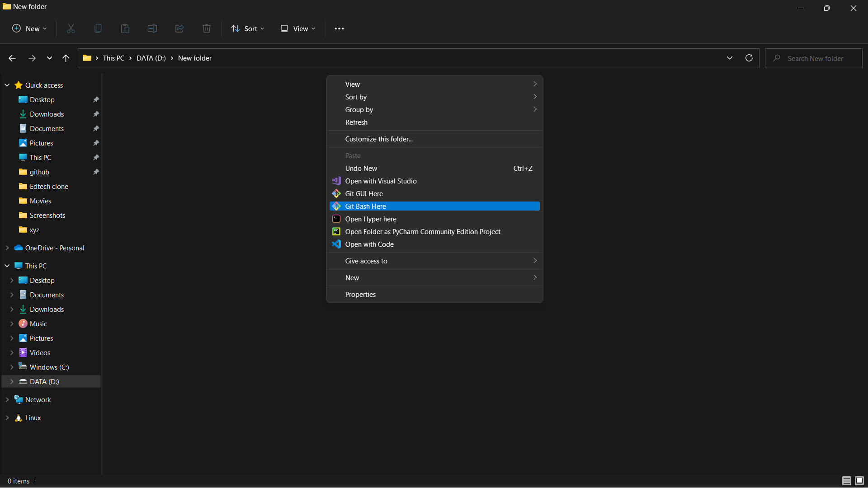
Task: Click Properties in the context menu
Action: [360, 294]
